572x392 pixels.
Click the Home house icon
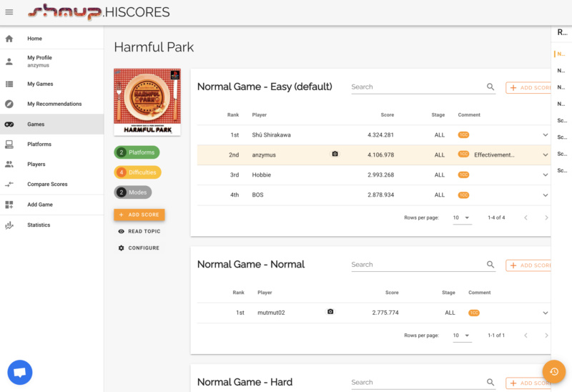9,39
